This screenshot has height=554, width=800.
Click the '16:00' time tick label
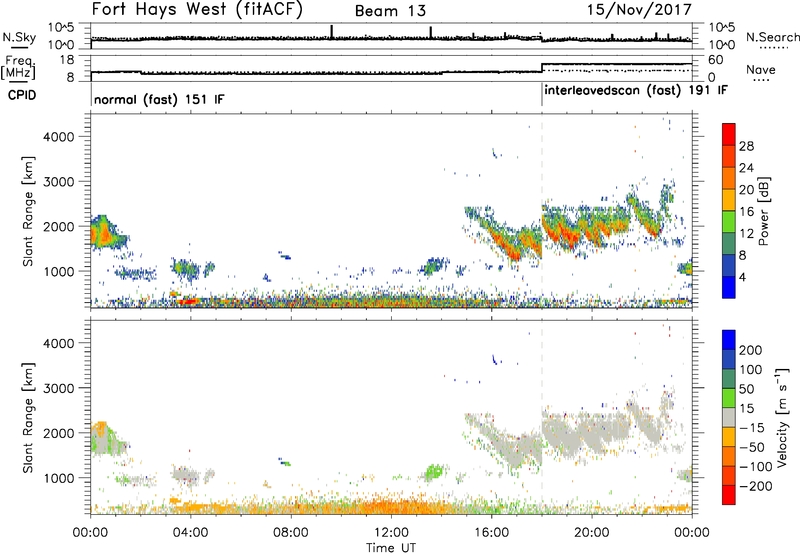[x=491, y=533]
